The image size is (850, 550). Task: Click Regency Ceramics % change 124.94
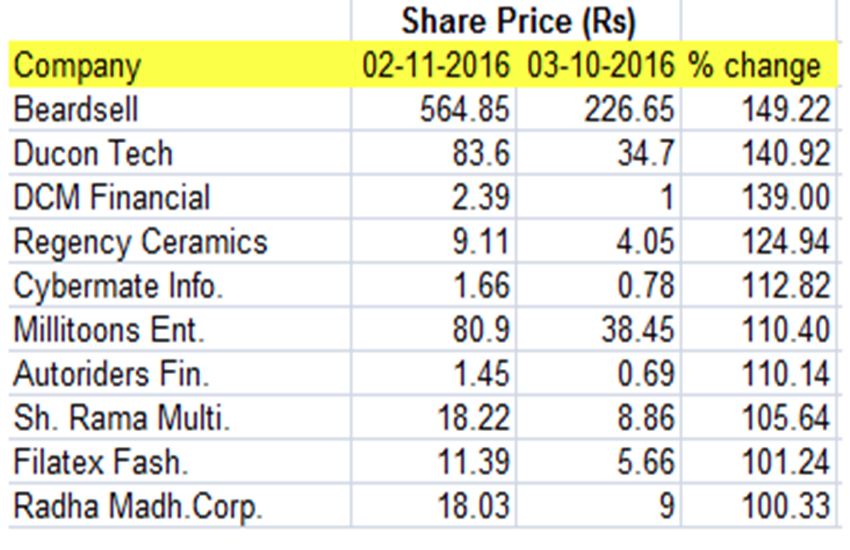[x=786, y=242]
